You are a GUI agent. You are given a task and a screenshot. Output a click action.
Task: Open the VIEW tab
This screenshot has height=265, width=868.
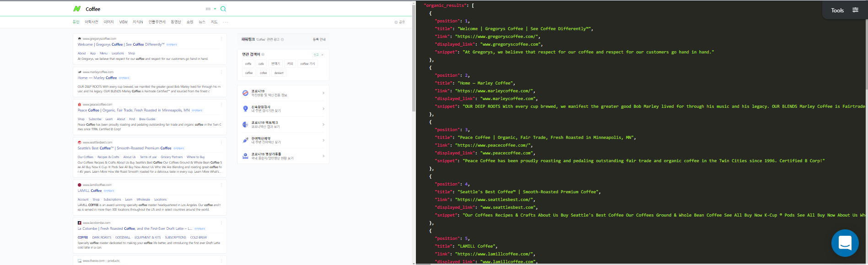(124, 22)
